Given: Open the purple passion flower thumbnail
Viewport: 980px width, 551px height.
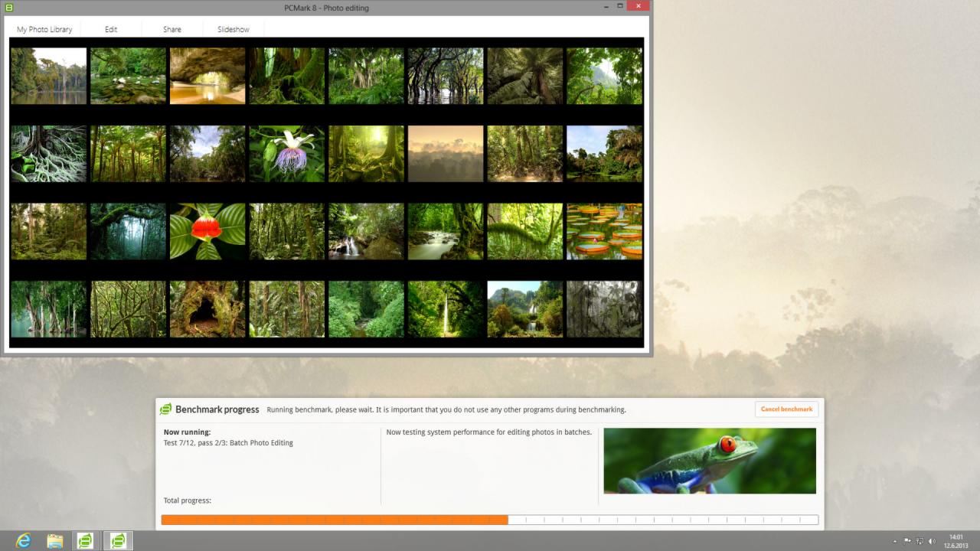Looking at the screenshot, I should coord(286,154).
